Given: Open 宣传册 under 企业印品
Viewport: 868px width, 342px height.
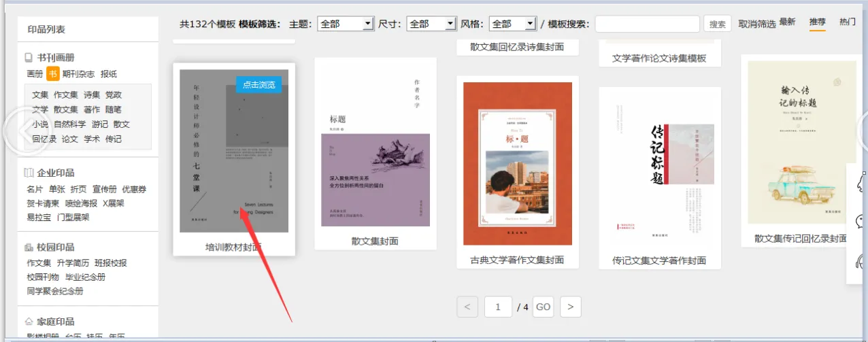Looking at the screenshot, I should [x=105, y=189].
